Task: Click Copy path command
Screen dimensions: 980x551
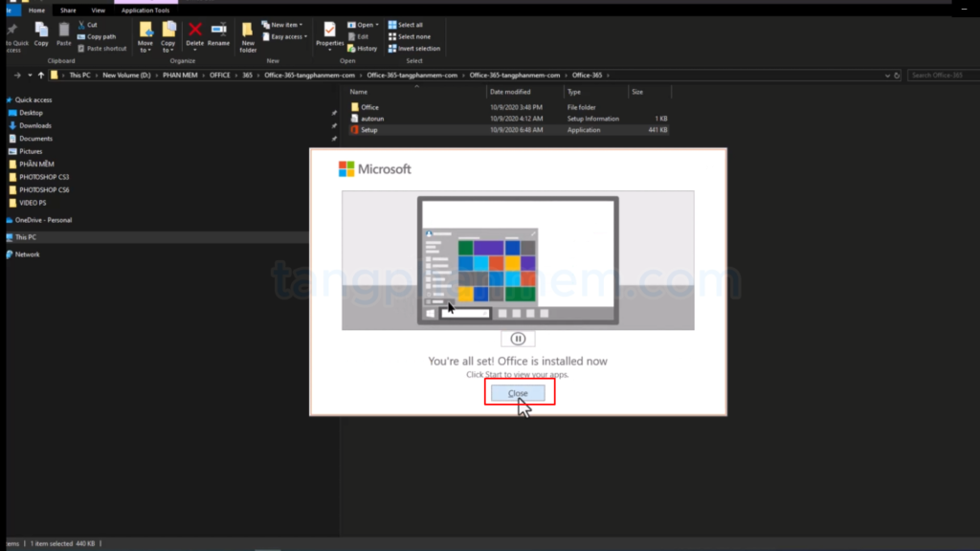Action: 97,37
